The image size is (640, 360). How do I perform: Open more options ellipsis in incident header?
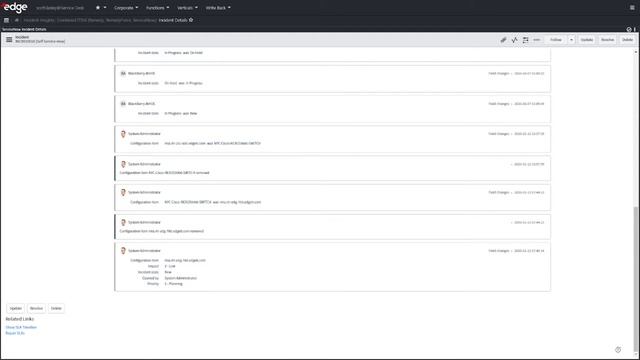pos(536,40)
